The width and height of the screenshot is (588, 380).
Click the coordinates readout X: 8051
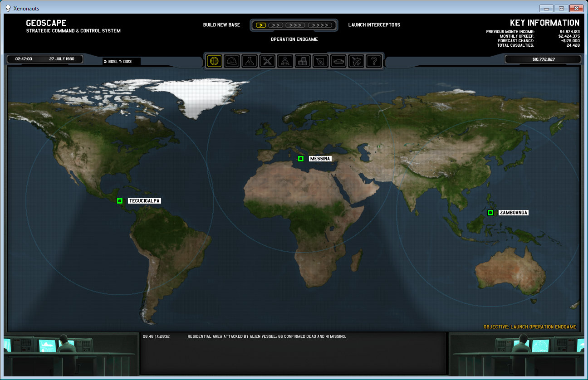tap(118, 61)
